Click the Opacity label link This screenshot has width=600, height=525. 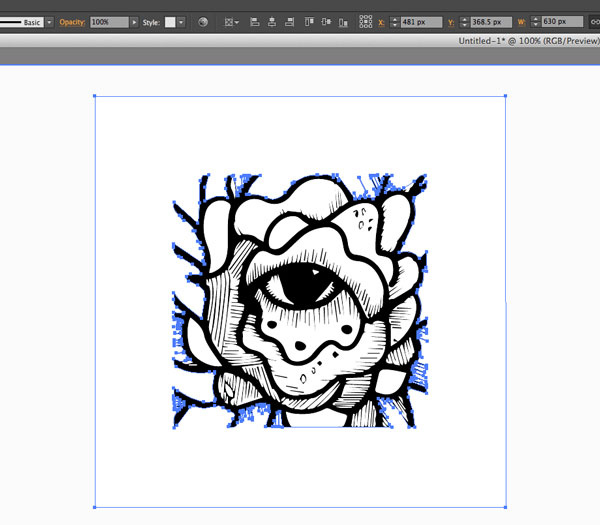tap(72, 22)
